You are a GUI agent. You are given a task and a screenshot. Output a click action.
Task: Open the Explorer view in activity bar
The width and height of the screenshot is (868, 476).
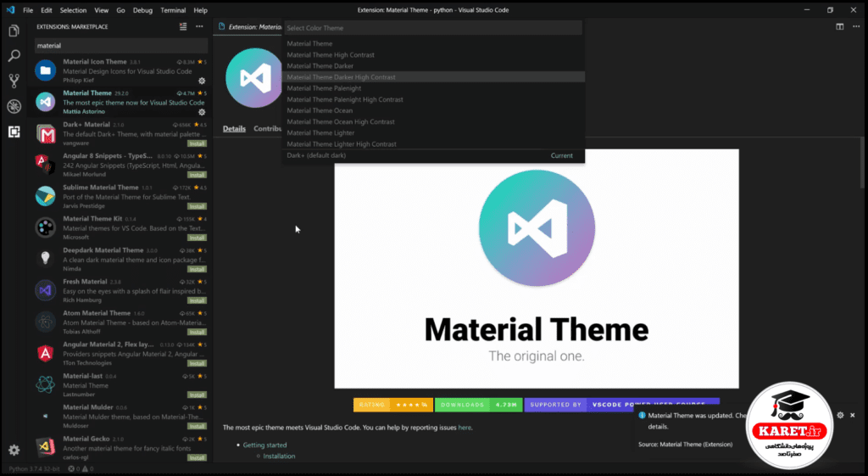14,31
